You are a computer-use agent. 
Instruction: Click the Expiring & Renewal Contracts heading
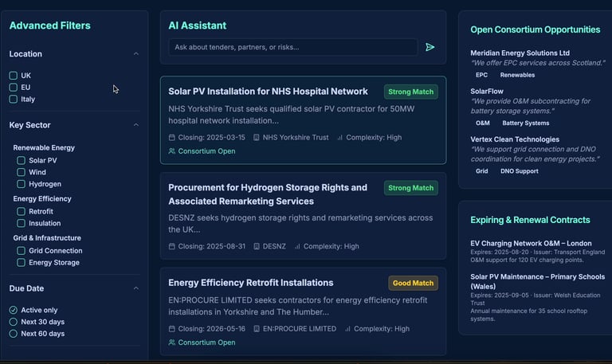(530, 220)
